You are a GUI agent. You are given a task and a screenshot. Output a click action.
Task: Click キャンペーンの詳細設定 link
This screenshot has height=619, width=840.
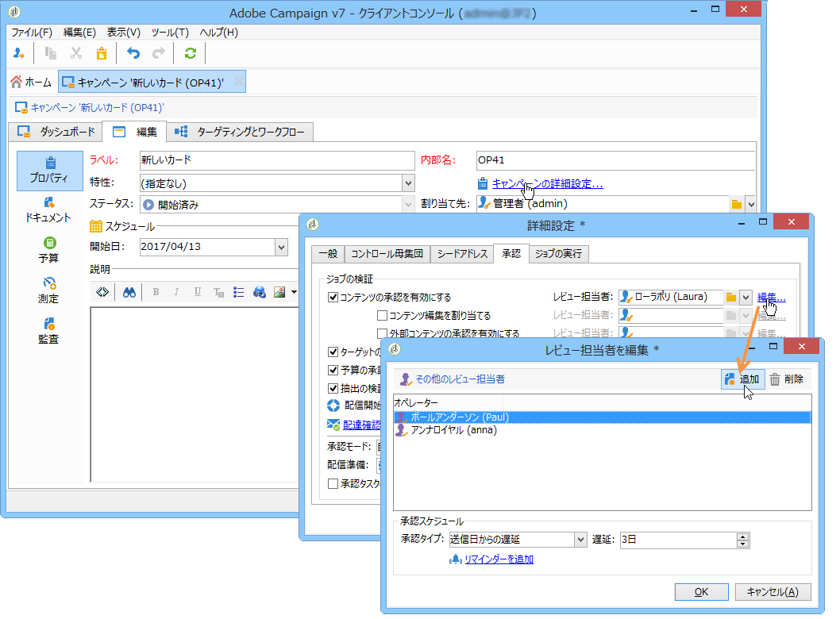(548, 183)
